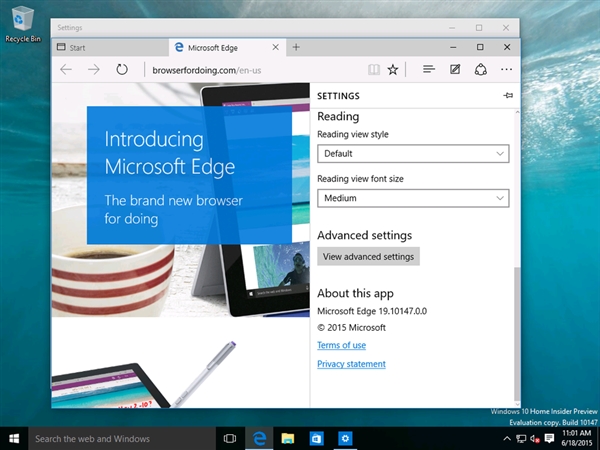Image resolution: width=600 pixels, height=450 pixels.
Task: Open a new tab with plus button
Action: [x=296, y=47]
